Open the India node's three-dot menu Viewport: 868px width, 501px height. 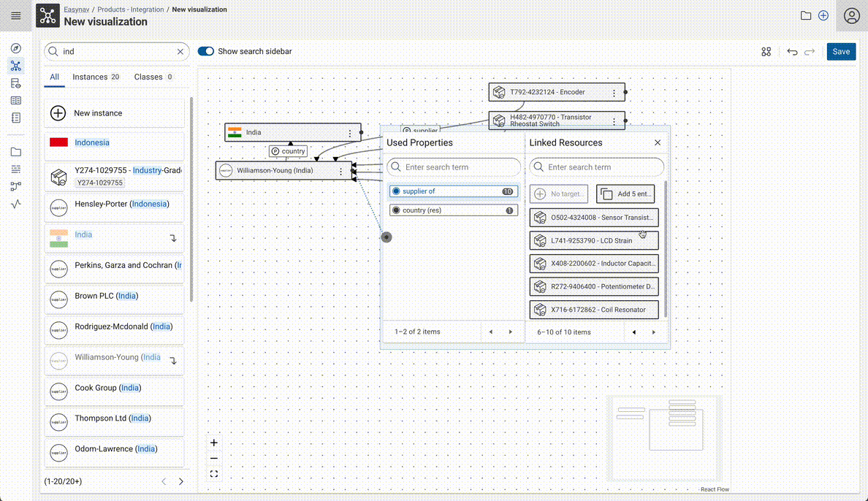[x=351, y=132]
